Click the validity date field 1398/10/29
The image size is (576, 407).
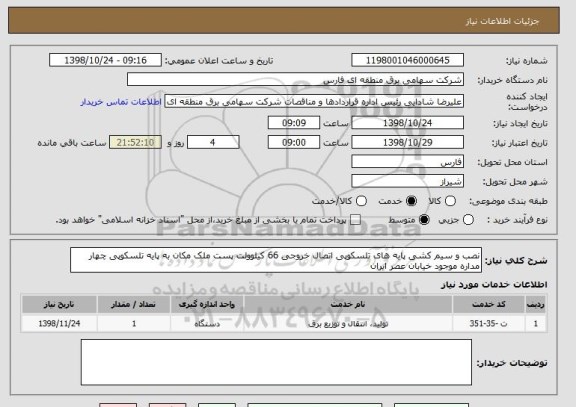tap(407, 142)
